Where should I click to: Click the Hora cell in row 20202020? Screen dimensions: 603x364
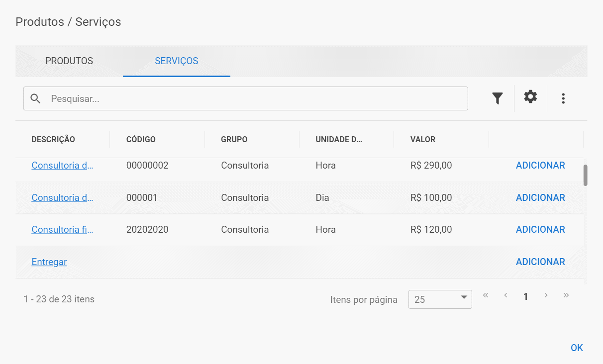[325, 229]
